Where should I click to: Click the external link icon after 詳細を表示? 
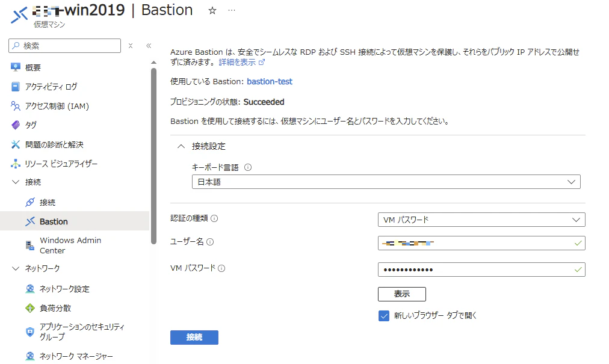click(262, 62)
